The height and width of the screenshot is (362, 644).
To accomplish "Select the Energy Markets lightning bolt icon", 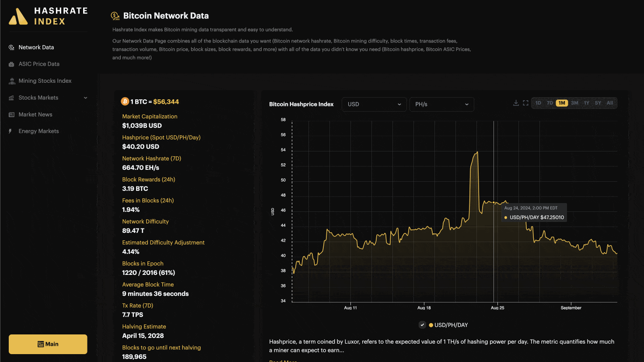I will (x=10, y=131).
